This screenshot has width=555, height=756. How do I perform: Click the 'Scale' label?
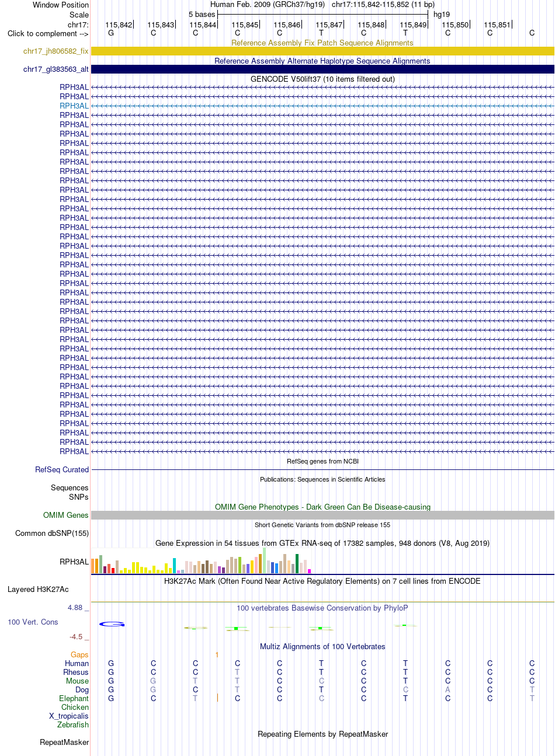(79, 15)
